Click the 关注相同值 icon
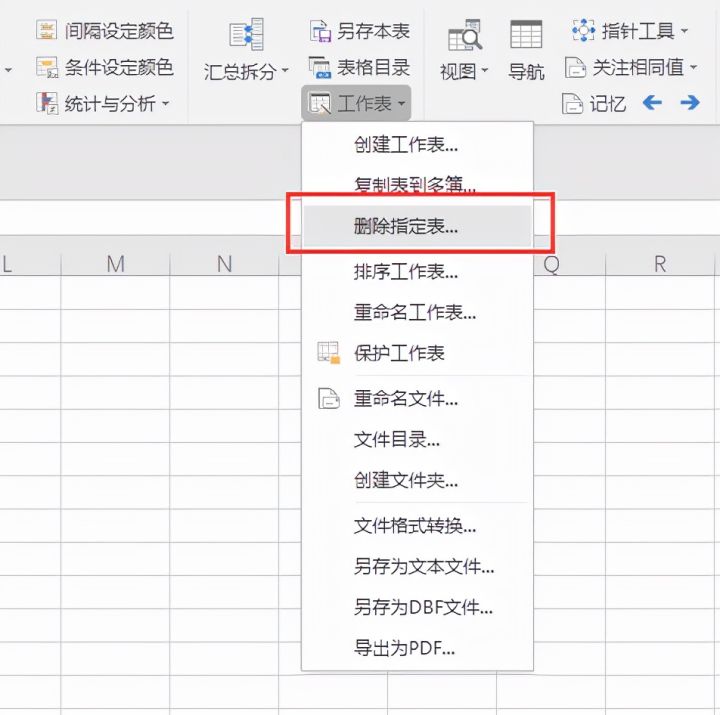Screen dimensions: 720x715 coord(575,68)
